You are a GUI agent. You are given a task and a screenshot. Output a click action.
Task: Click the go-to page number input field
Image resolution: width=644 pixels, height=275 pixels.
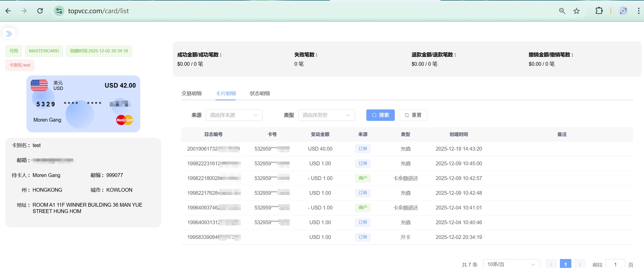tap(615, 264)
